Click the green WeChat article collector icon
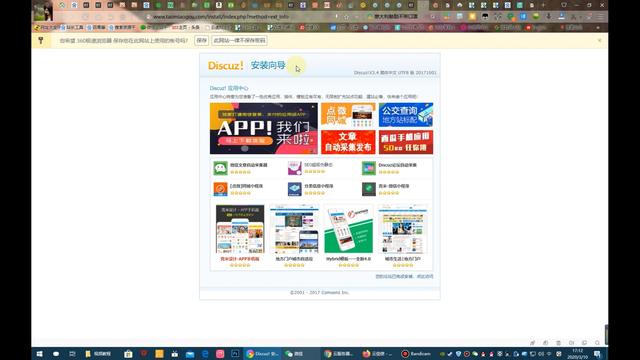The image size is (640, 360). coord(220,168)
